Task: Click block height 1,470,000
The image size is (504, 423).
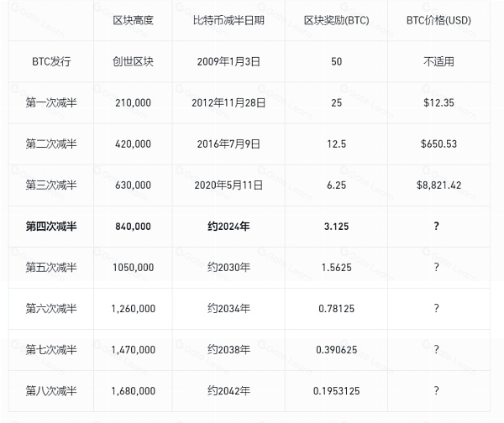Action: click(133, 349)
